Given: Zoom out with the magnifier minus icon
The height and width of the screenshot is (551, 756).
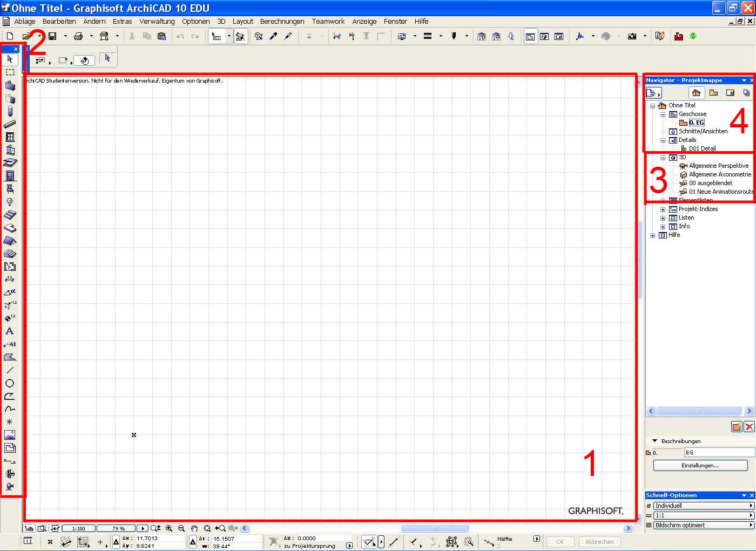Looking at the screenshot, I should pyautogui.click(x=181, y=528).
